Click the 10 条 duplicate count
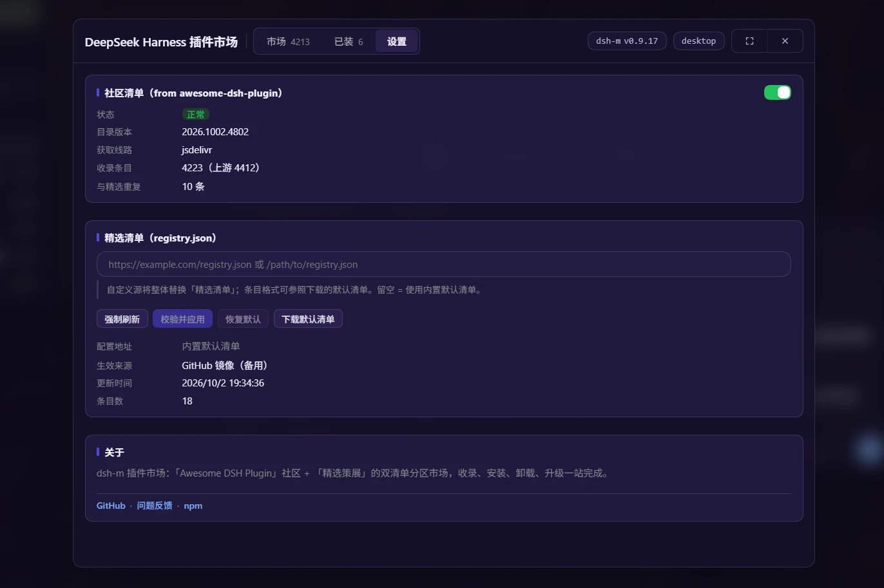The width and height of the screenshot is (884, 588). 193,186
